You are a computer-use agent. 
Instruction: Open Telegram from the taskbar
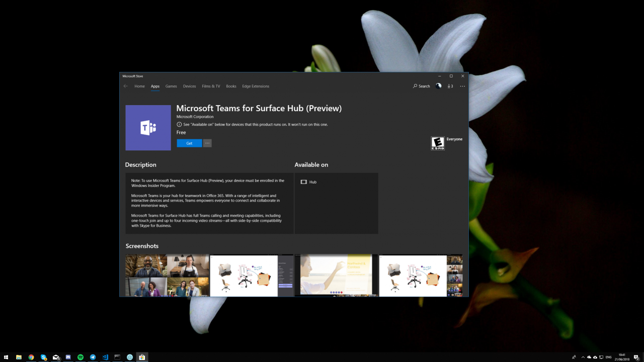93,357
